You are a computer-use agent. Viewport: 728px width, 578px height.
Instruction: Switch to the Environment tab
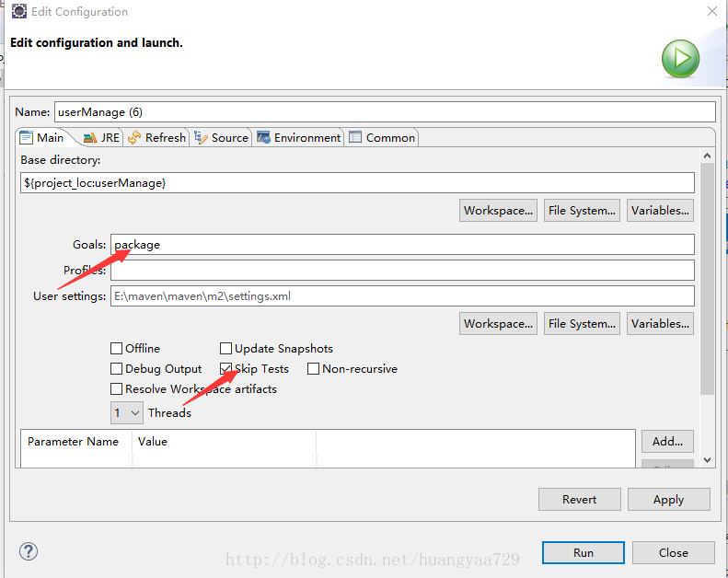298,138
